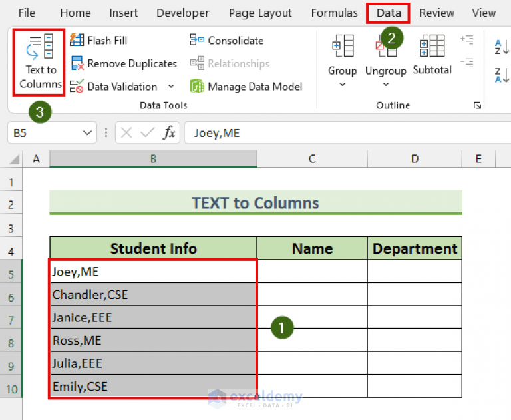Click the Hide Detail outline icon
The image size is (511, 420).
tap(467, 63)
